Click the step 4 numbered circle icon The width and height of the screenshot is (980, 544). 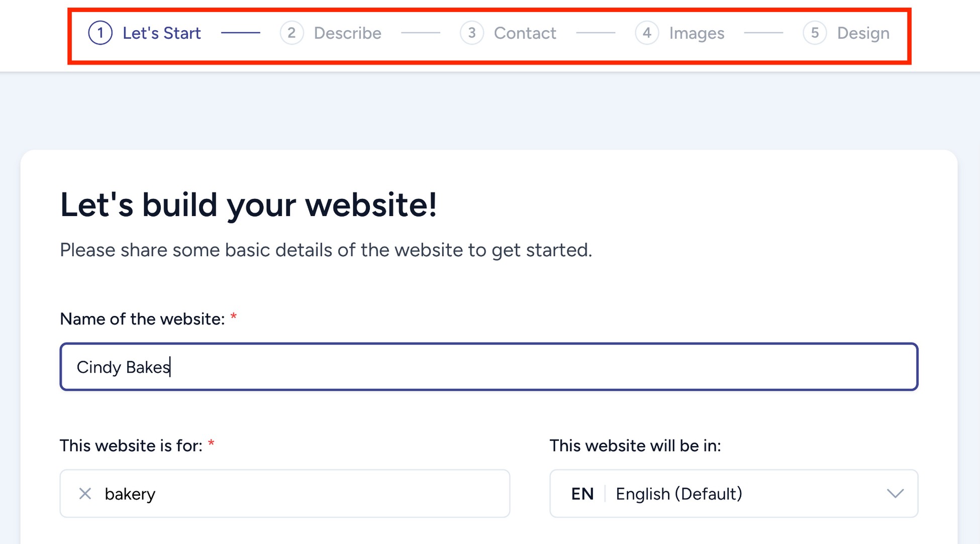click(x=647, y=33)
